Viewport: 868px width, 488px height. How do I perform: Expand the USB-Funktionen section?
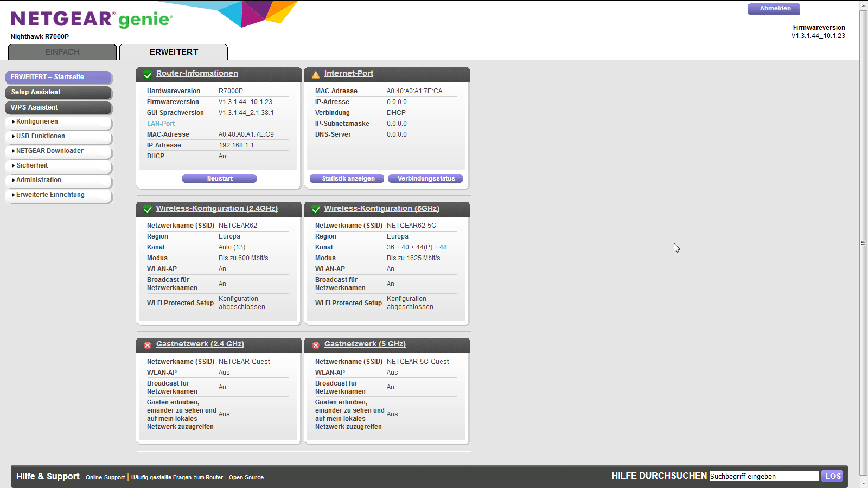pyautogui.click(x=59, y=136)
